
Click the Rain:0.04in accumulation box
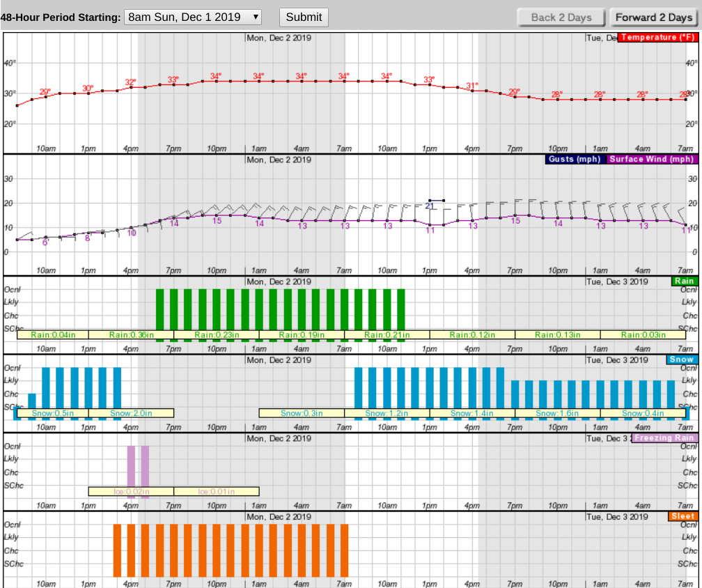click(52, 334)
